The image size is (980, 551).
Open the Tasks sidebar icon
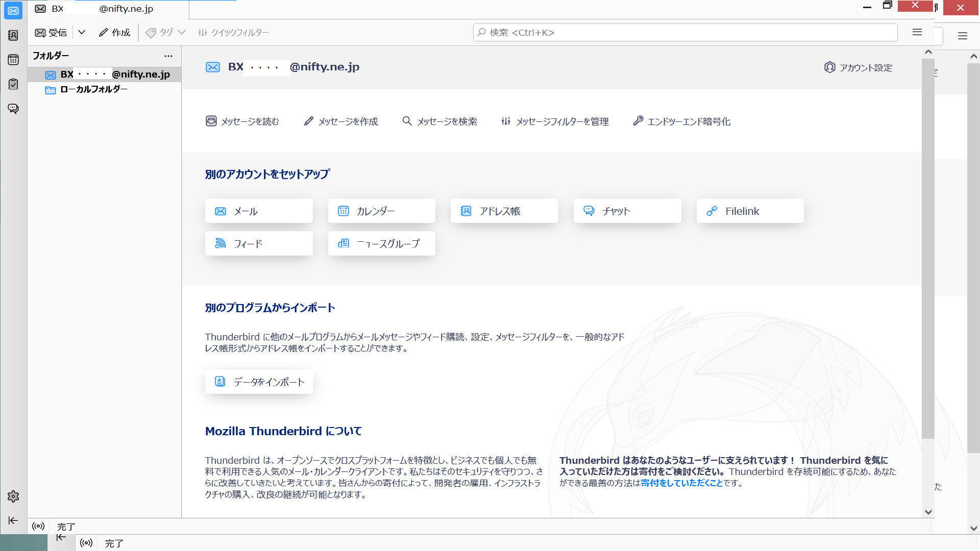click(x=13, y=84)
